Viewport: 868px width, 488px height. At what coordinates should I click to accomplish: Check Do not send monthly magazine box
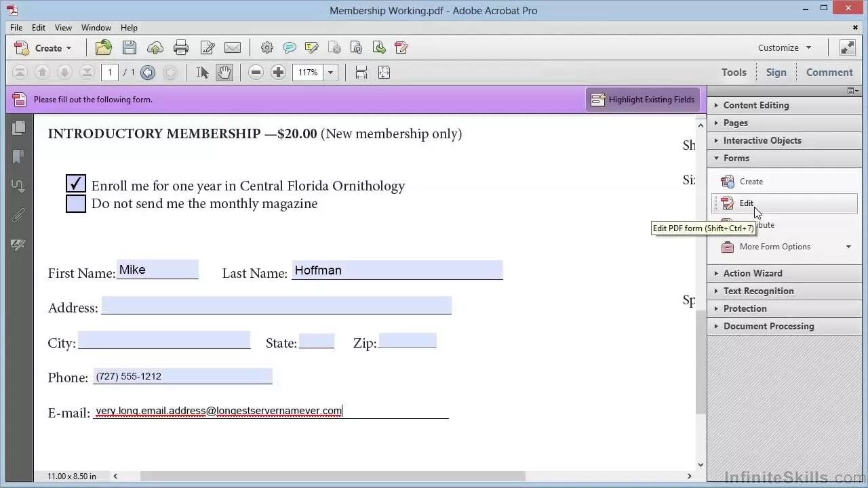(x=76, y=203)
